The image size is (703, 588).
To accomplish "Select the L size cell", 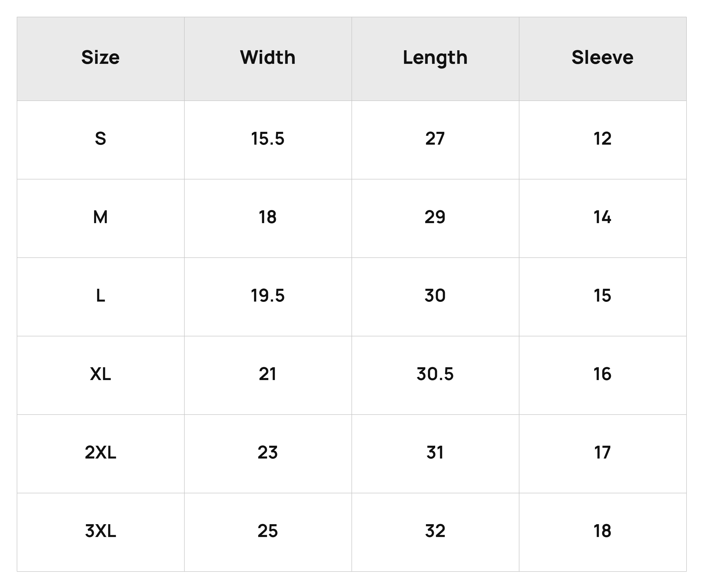I will tap(100, 297).
